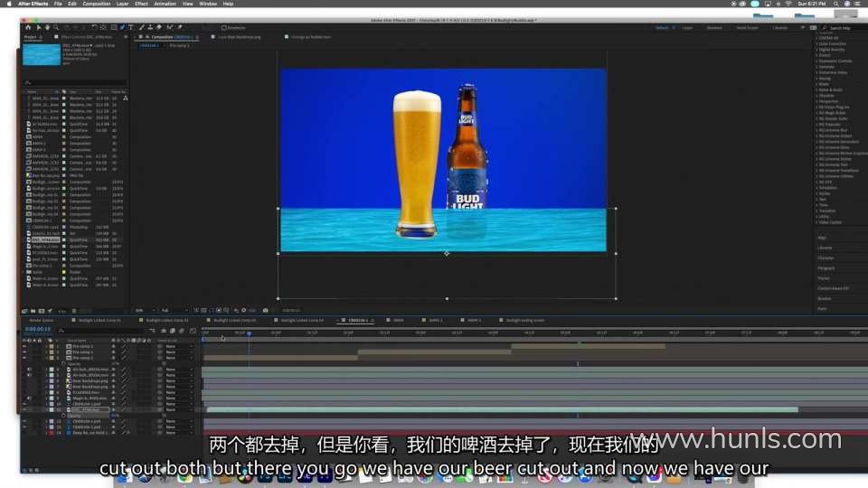Expand the Color Correction effects category
This screenshot has height=488, width=868.
click(833, 43)
